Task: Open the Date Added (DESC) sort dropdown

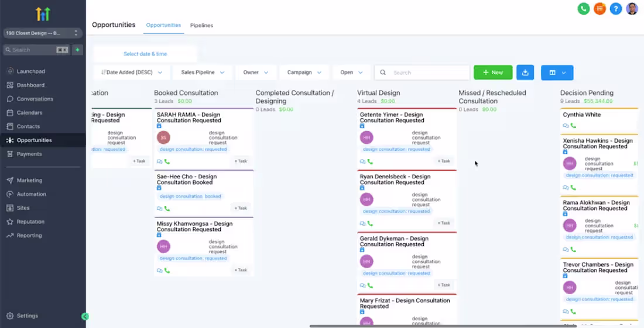Action: coord(131,72)
